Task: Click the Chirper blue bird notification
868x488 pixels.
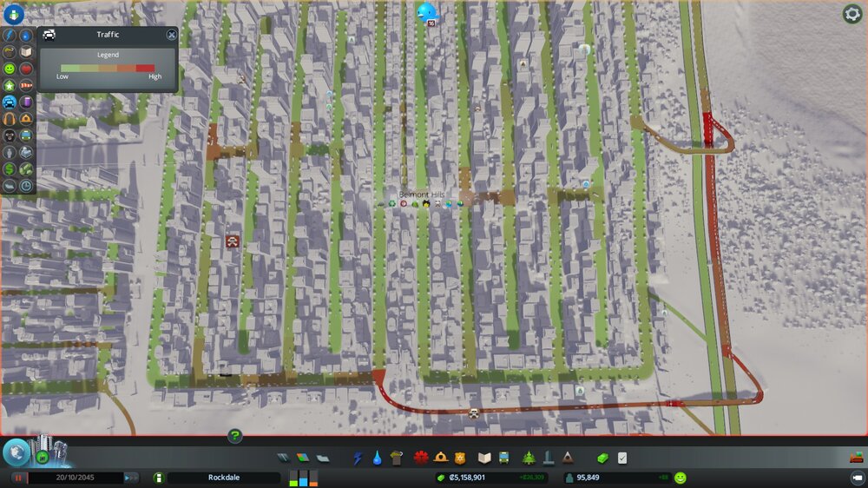Action: tap(427, 12)
